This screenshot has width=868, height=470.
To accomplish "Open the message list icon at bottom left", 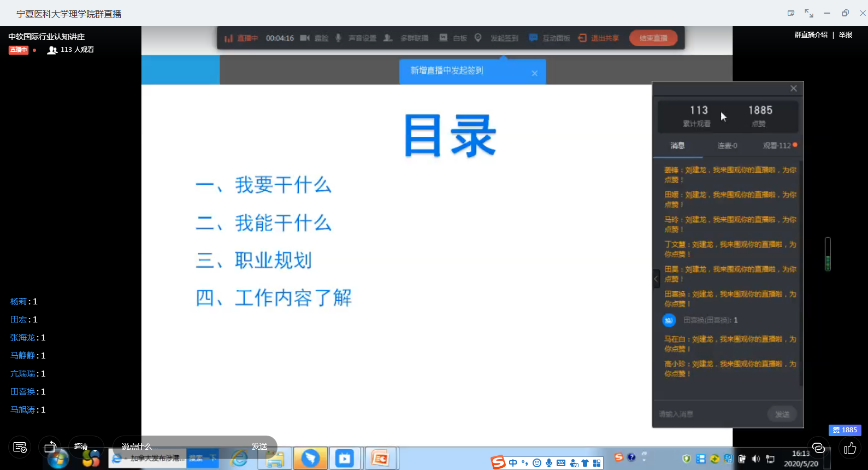I will coord(20,448).
